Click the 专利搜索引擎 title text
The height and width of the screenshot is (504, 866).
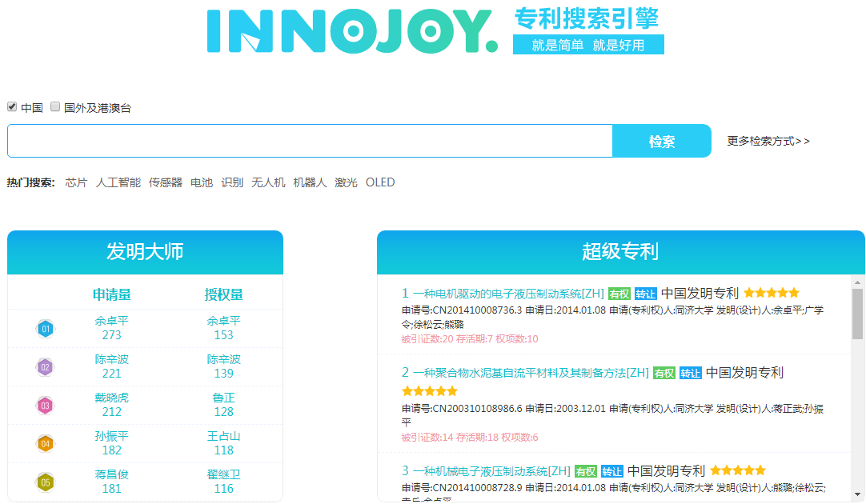(587, 18)
